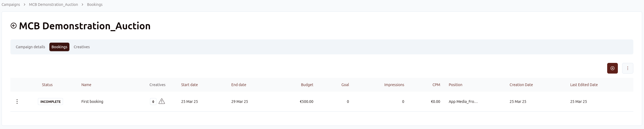Image resolution: width=644 pixels, height=129 pixels.
Task: Go to Campaigns in the breadcrumb
Action: (11, 5)
